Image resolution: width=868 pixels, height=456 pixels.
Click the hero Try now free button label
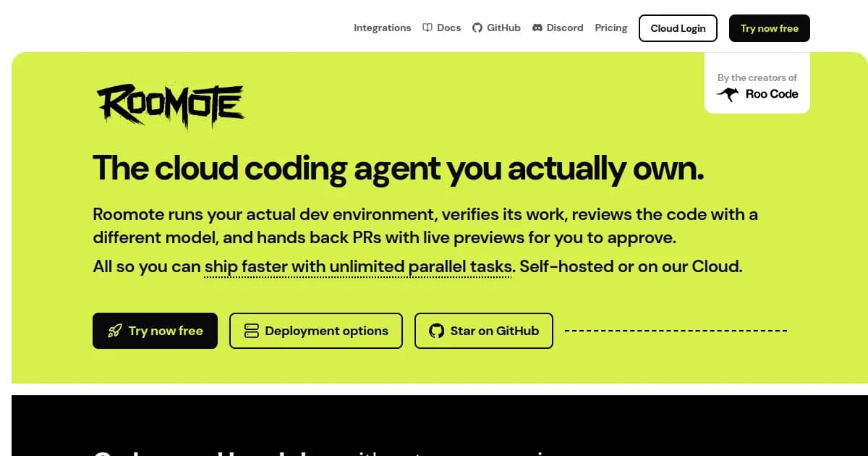point(166,331)
